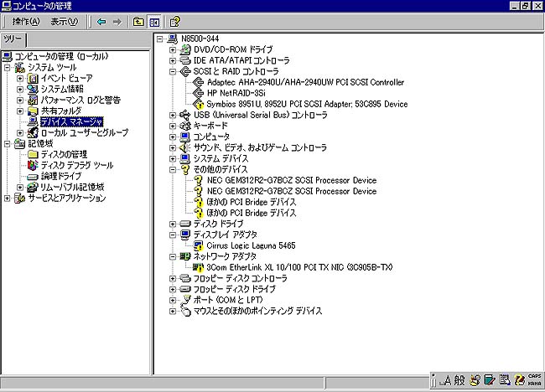Screen dimensions: 545x392
Task: Expand the サービスとアプリケーション tree node
Action: click(x=7, y=198)
